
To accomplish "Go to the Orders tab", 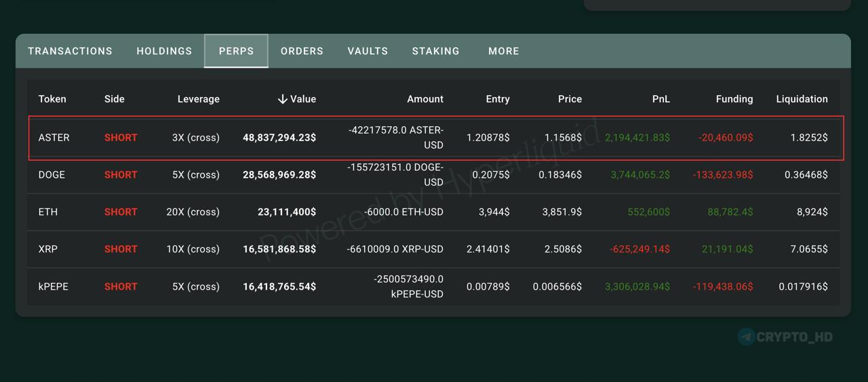I will [302, 51].
